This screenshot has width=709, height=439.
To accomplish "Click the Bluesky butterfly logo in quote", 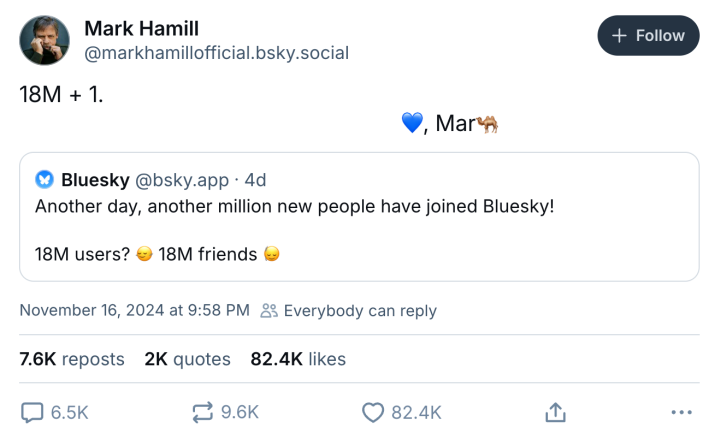I will pos(45,180).
